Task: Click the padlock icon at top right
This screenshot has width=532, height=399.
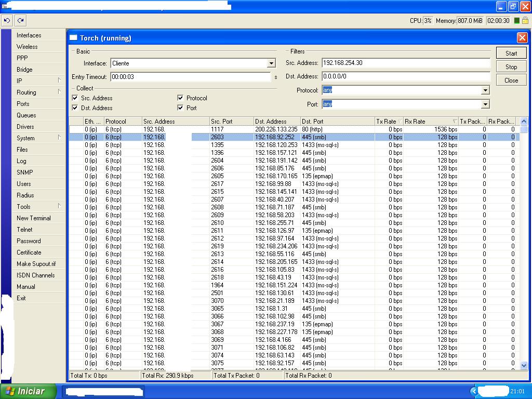Action: click(x=525, y=21)
